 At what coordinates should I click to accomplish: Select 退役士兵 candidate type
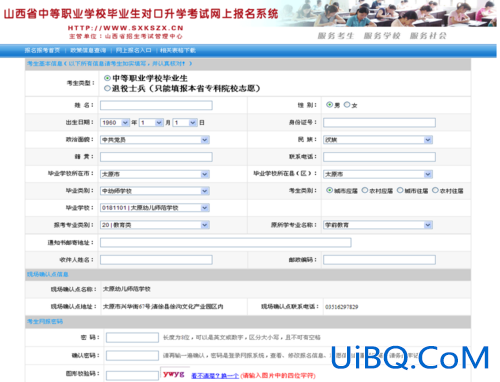107,88
